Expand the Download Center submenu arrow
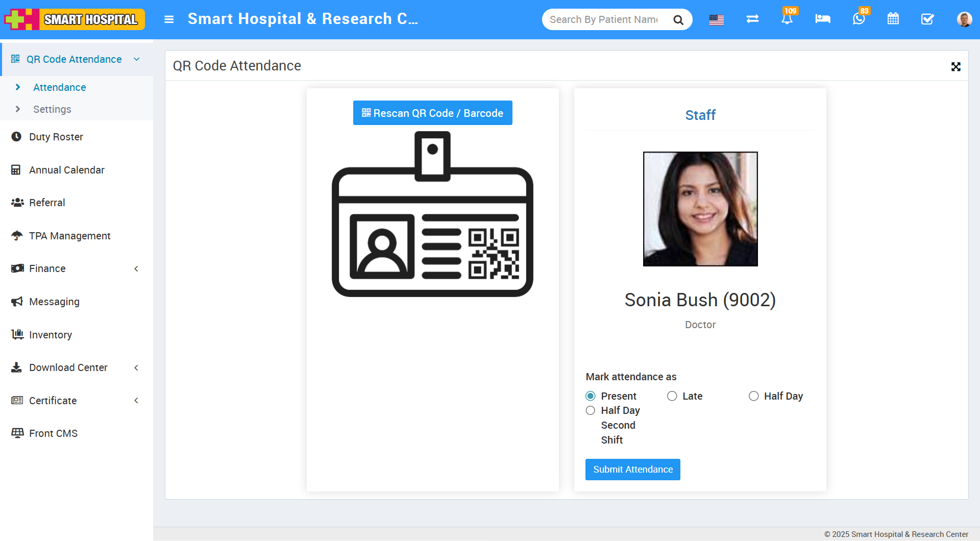The image size is (980, 541). (136, 367)
